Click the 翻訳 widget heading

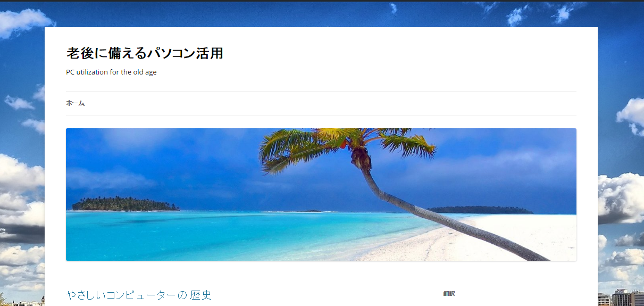(449, 293)
